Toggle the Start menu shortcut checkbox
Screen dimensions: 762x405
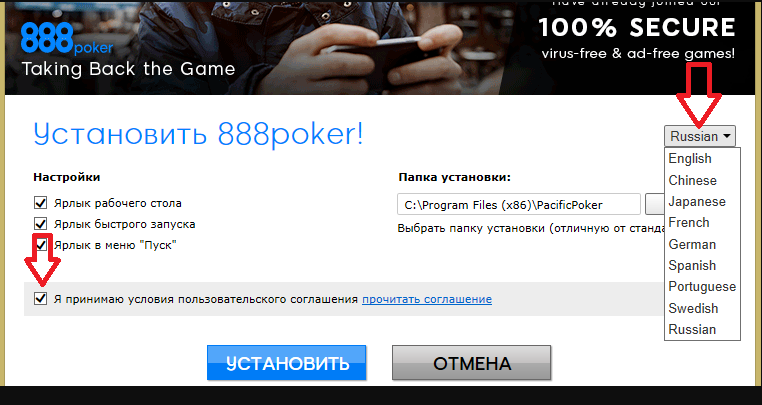40,244
